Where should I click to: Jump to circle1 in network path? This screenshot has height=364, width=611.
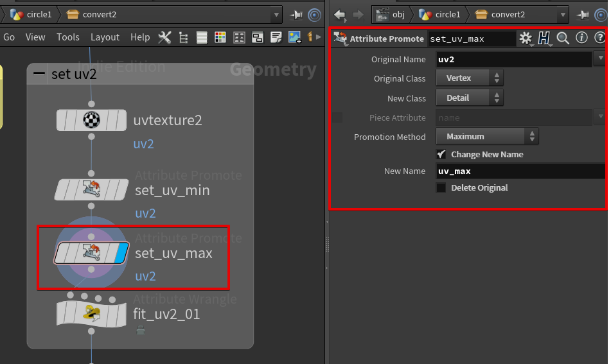[31, 14]
